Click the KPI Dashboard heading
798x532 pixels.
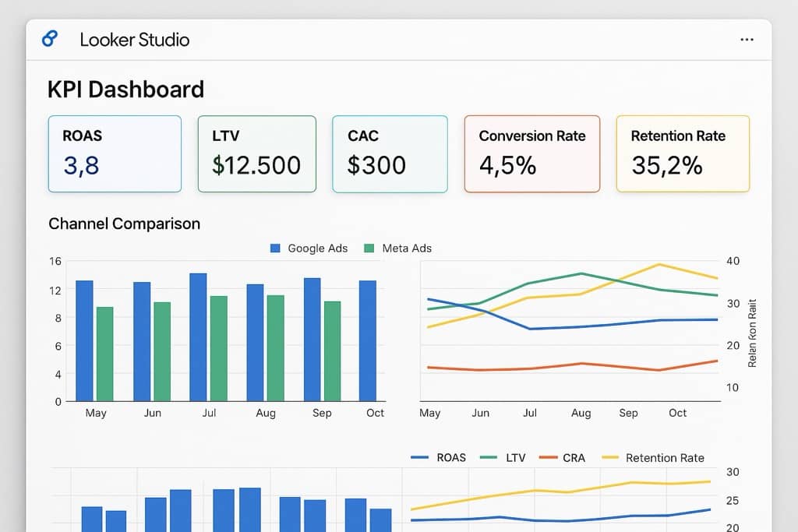[x=125, y=90]
